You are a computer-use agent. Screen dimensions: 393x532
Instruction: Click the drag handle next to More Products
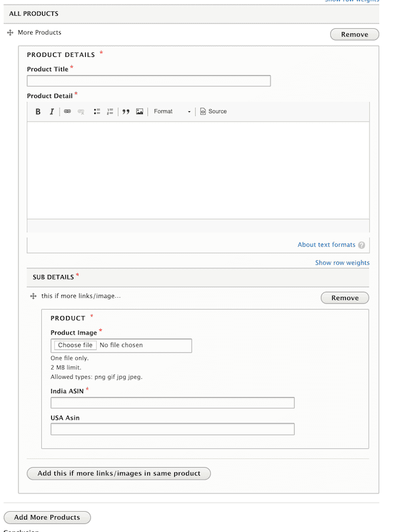pos(9,32)
